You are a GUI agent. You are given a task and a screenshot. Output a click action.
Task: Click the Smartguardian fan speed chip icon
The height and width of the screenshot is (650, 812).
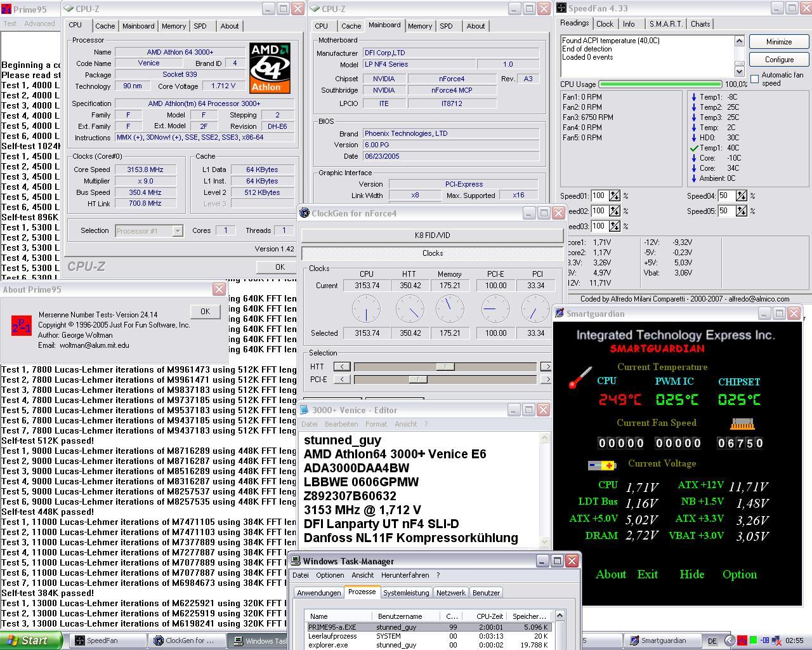742,423
